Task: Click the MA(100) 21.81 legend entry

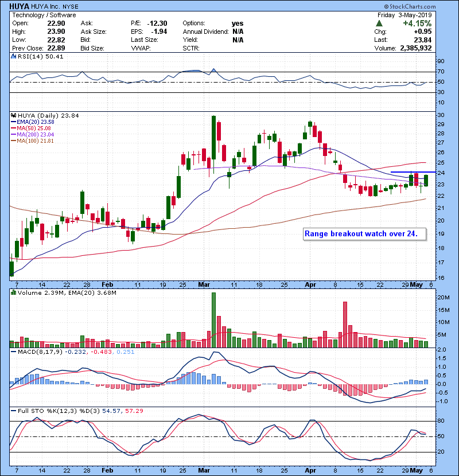Action: pyautogui.click(x=32, y=141)
